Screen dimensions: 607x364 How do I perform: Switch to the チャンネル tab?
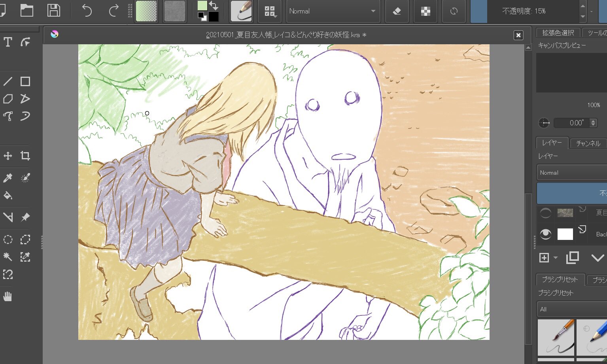[x=588, y=143]
